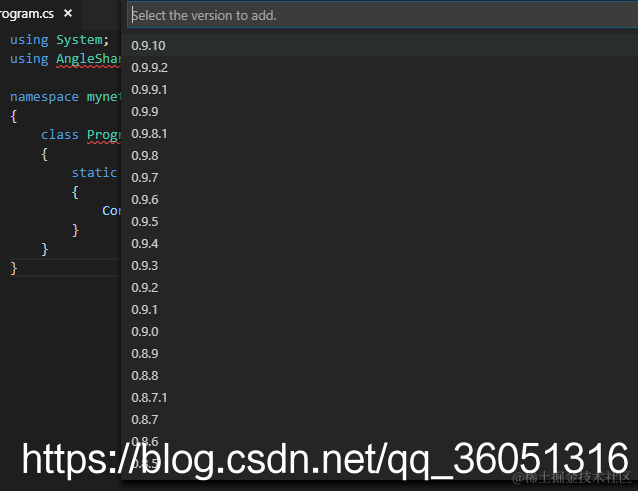638x491 pixels.
Task: Pick version 0.8.7.1
Action: point(380,397)
